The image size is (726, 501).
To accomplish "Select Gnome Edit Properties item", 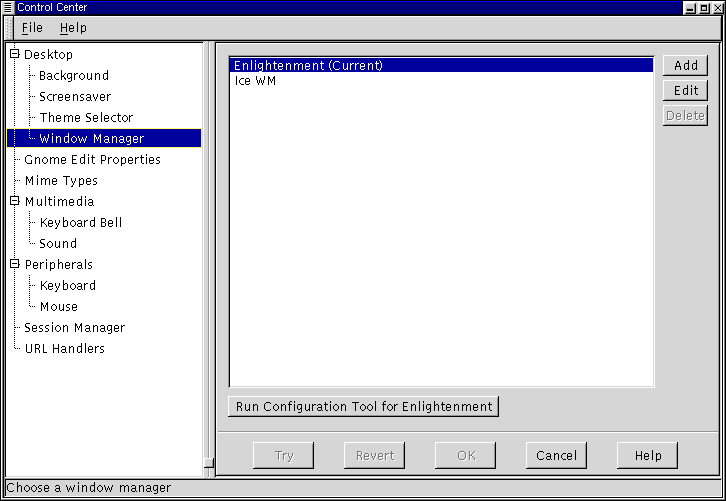I will (x=92, y=159).
